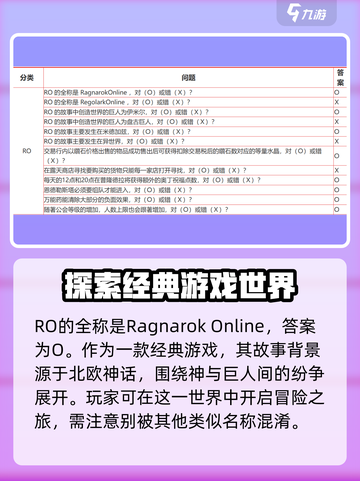Screen dimensions: 360x481
Task: Click paragraph line starting 源于北欧神话
Action: 179,374
